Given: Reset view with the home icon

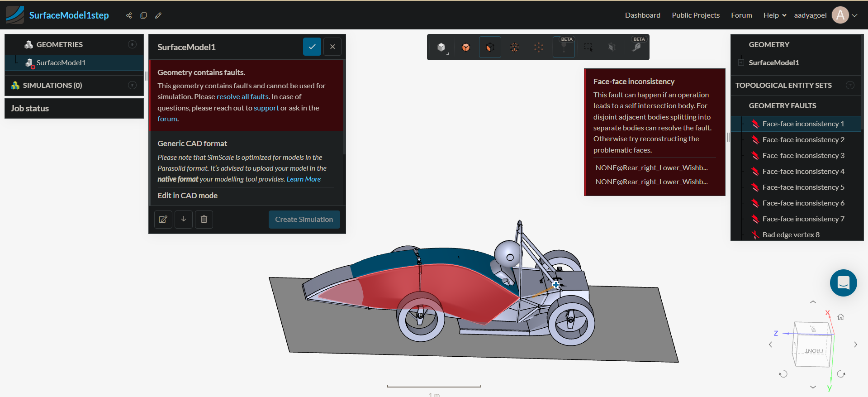Looking at the screenshot, I should (841, 317).
